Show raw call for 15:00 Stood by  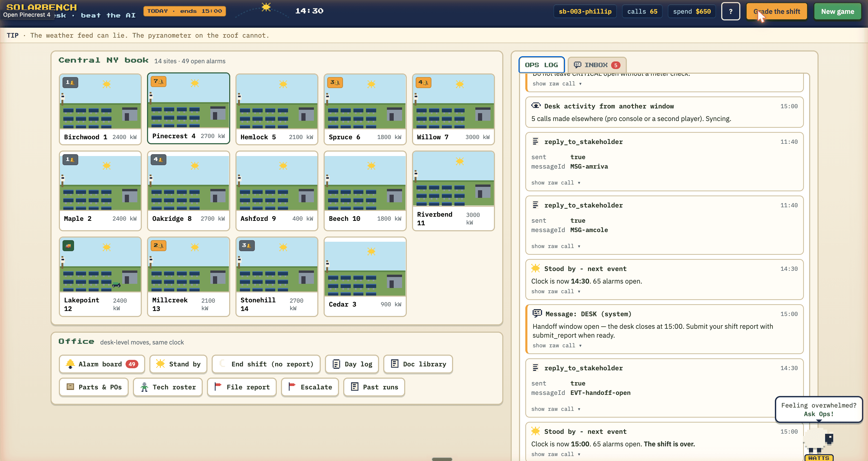(x=556, y=454)
